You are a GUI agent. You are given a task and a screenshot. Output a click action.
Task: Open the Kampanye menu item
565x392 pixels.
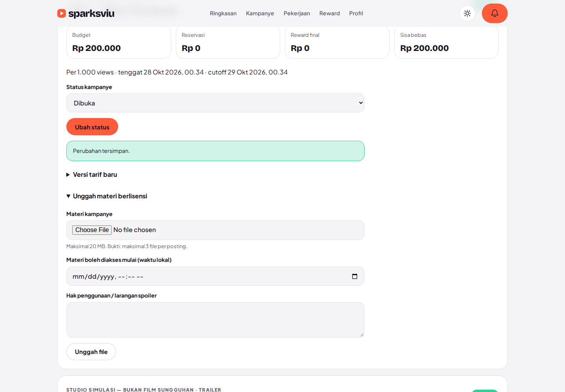260,13
